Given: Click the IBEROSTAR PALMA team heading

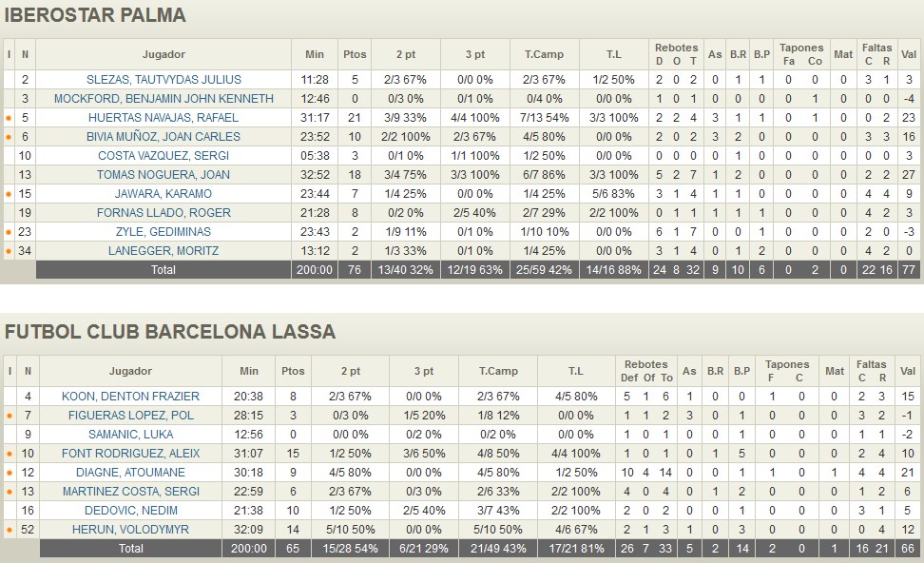Looking at the screenshot, I should [x=95, y=16].
